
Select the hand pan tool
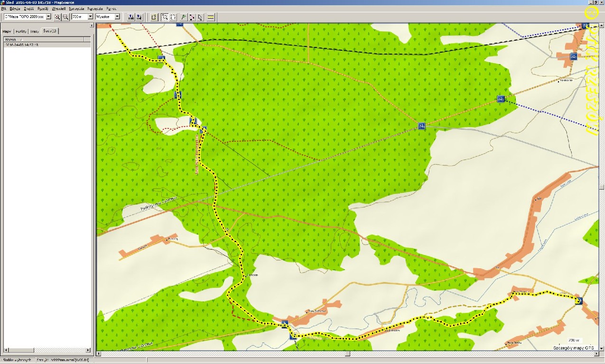173,17
